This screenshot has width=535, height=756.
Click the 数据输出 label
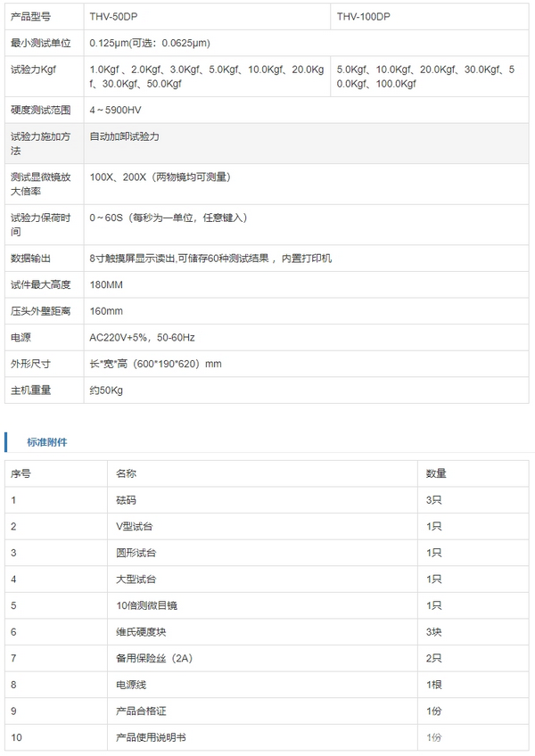click(31, 259)
